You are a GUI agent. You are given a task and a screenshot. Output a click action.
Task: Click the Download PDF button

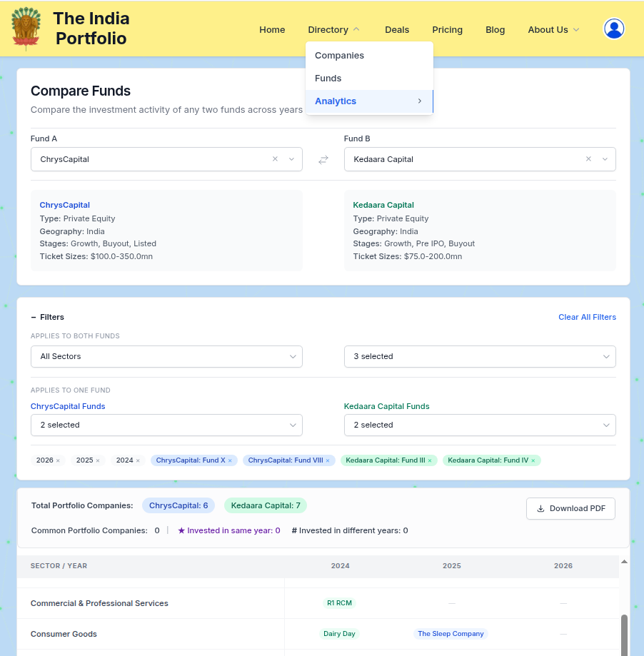tap(570, 508)
